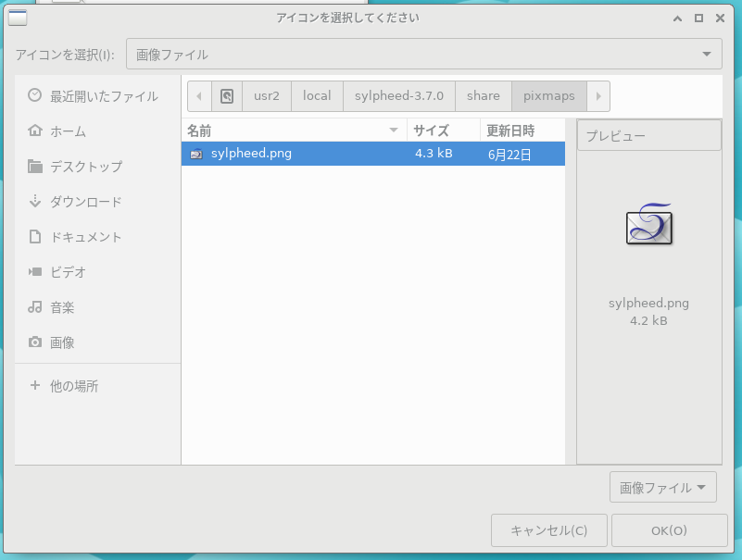Click the Downloads arrow icon

35,201
